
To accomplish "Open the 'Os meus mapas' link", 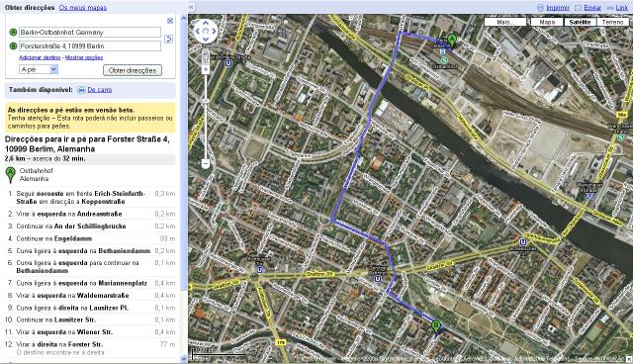I will pyautogui.click(x=83, y=8).
